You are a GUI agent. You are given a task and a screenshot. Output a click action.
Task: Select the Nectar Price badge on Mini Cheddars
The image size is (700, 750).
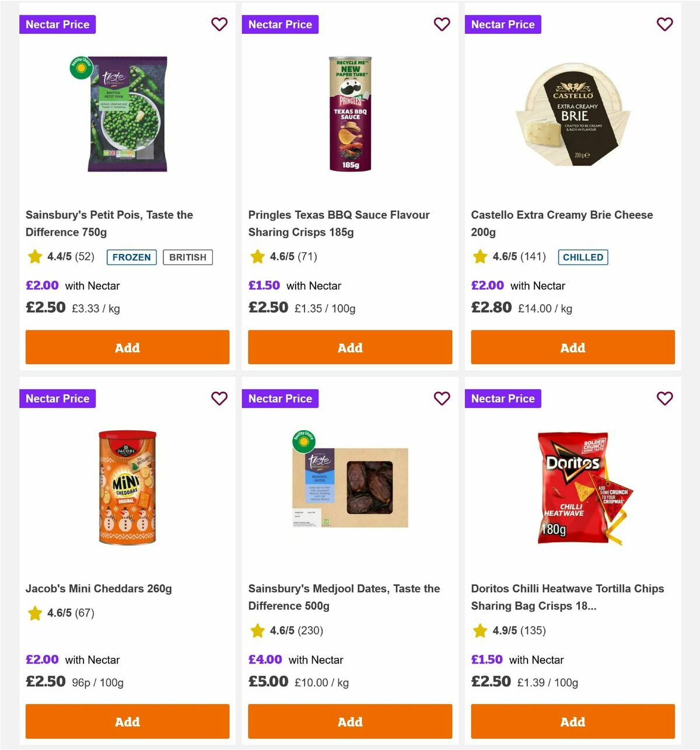click(57, 399)
